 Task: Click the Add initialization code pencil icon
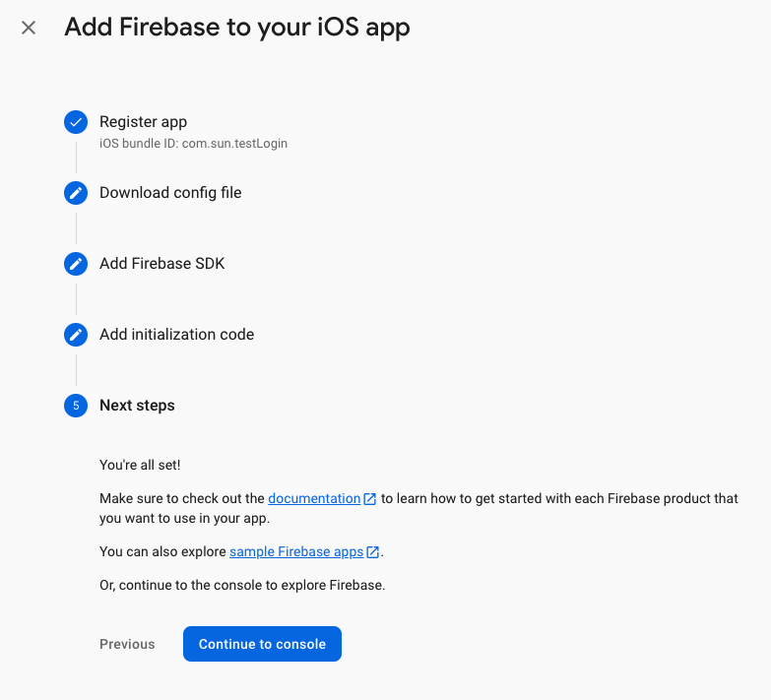coord(76,335)
